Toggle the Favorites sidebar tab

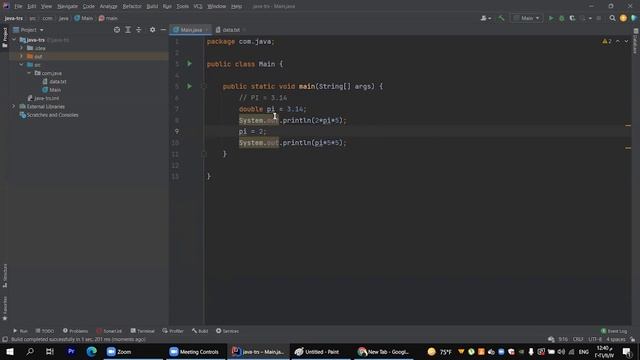[x=4, y=309]
